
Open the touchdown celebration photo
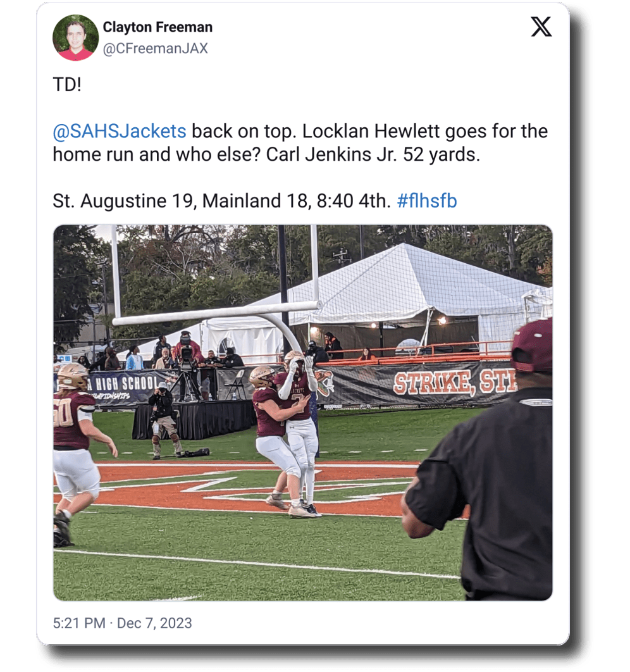tap(303, 413)
